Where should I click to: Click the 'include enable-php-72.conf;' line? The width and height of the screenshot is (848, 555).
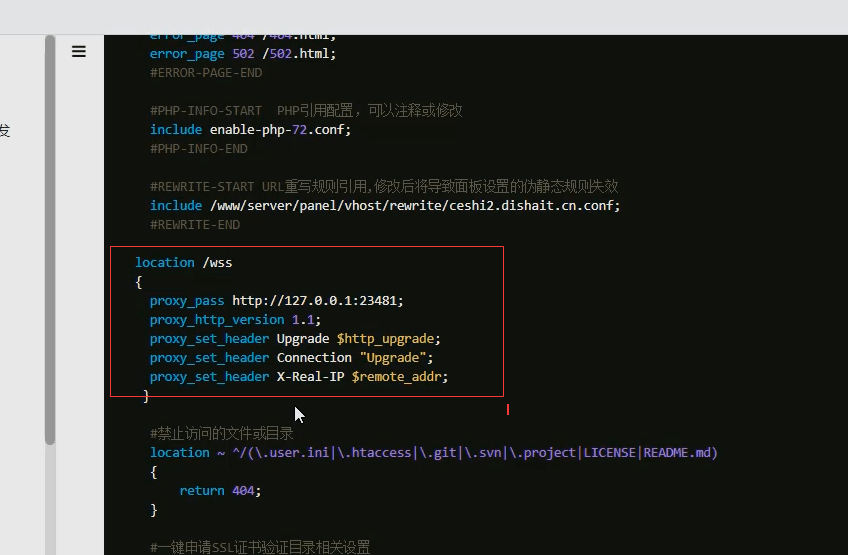(x=250, y=129)
